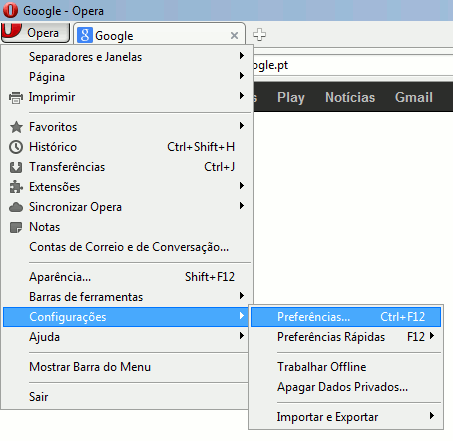Click the printer icon beside Imprimir

click(x=16, y=98)
